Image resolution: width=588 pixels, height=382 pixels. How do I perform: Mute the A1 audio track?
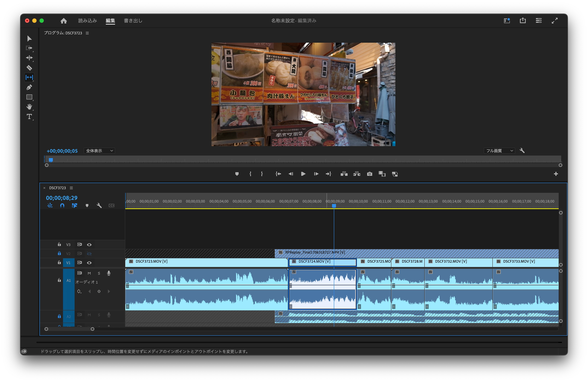coord(89,273)
